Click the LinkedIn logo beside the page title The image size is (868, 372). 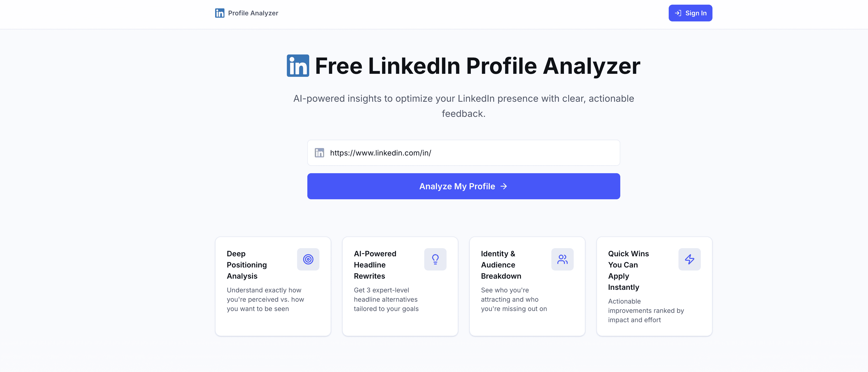click(298, 66)
